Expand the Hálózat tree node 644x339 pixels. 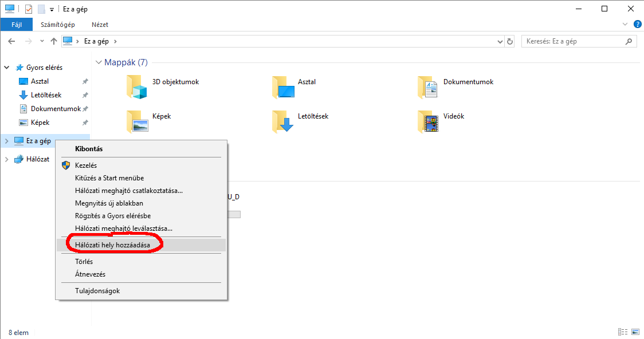pos(6,159)
